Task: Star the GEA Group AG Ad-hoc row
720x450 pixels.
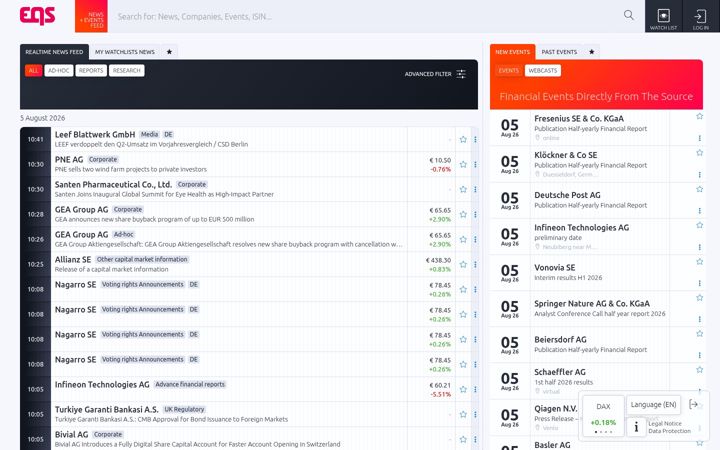Action: (463, 239)
